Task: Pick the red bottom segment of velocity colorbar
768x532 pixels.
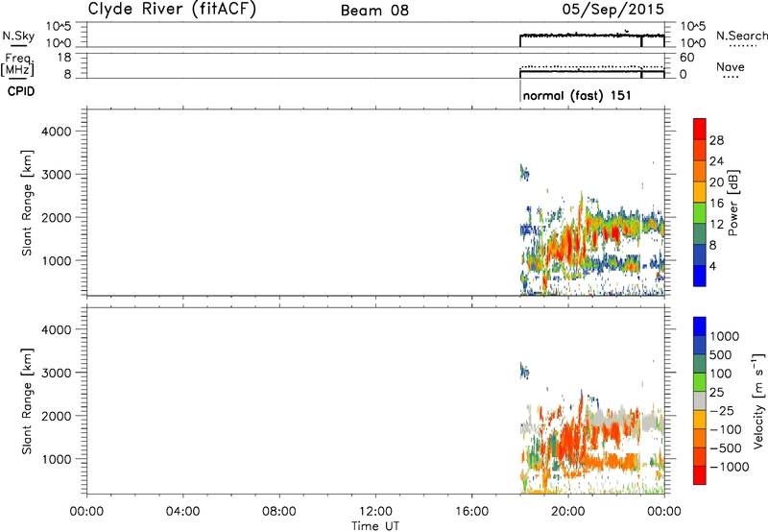Action: [x=700, y=475]
